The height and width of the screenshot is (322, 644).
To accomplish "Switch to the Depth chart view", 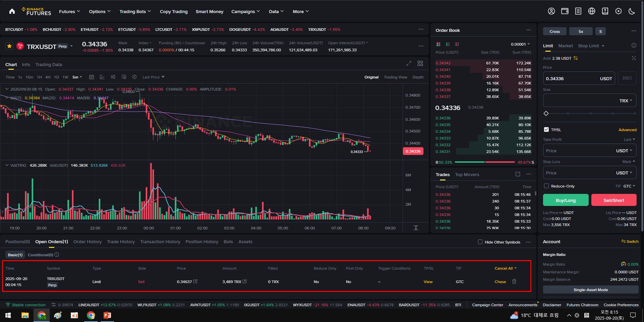I will click(x=418, y=77).
